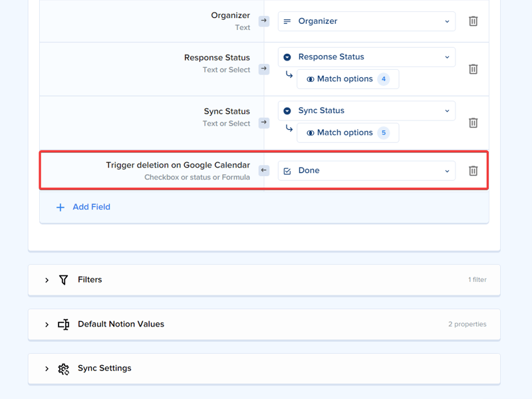Open the Response Status property dropdown

pos(366,57)
